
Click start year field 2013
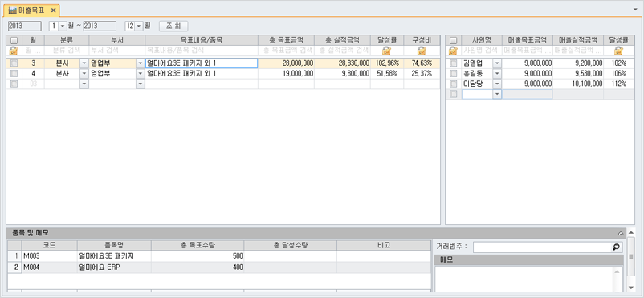pos(25,26)
